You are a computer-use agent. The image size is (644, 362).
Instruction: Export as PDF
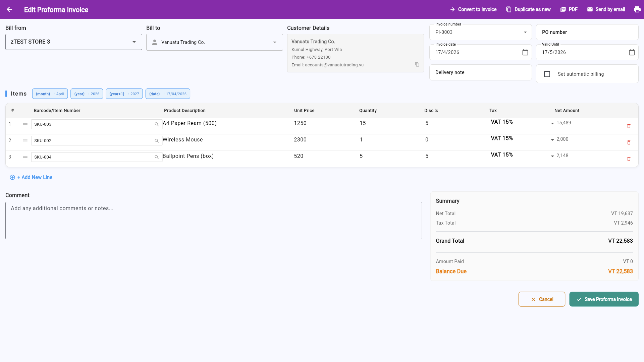(569, 9)
